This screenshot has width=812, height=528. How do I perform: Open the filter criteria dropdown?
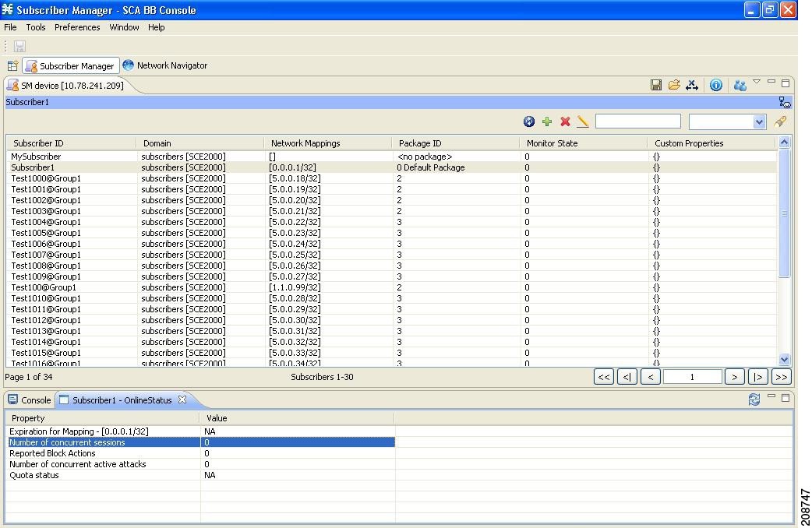tap(760, 121)
